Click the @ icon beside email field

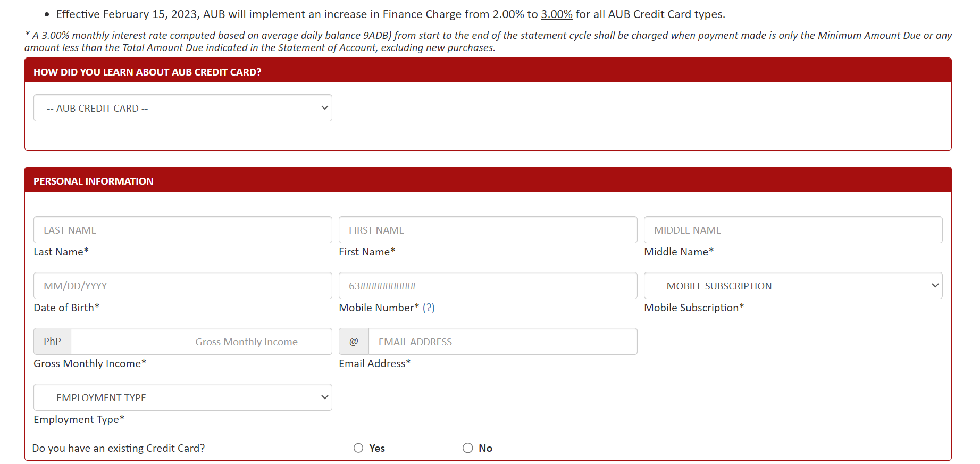pyautogui.click(x=354, y=342)
